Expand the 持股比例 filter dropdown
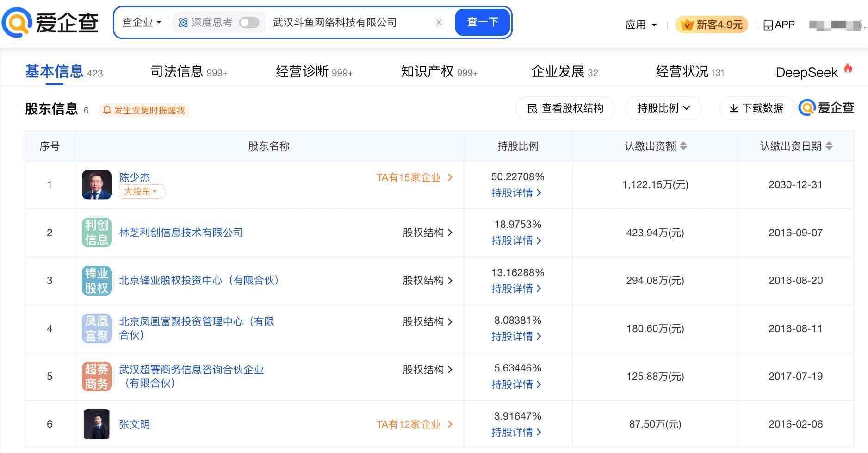 tap(663, 108)
